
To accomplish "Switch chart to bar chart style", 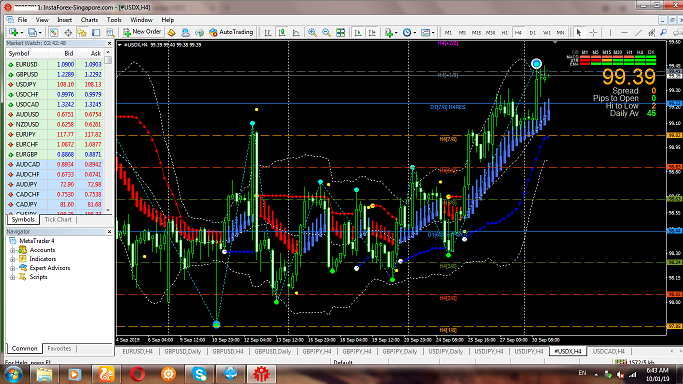I will pyautogui.click(x=268, y=33).
